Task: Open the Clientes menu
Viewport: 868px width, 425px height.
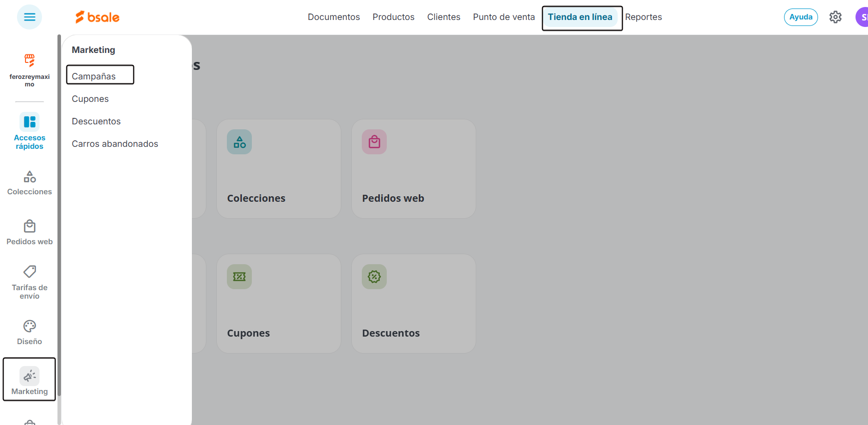Action: (444, 17)
